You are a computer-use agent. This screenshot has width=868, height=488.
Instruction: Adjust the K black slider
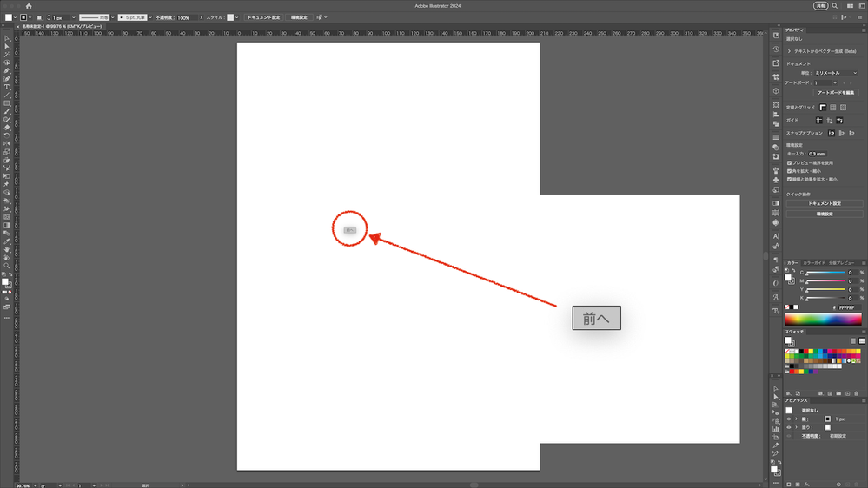click(x=825, y=298)
